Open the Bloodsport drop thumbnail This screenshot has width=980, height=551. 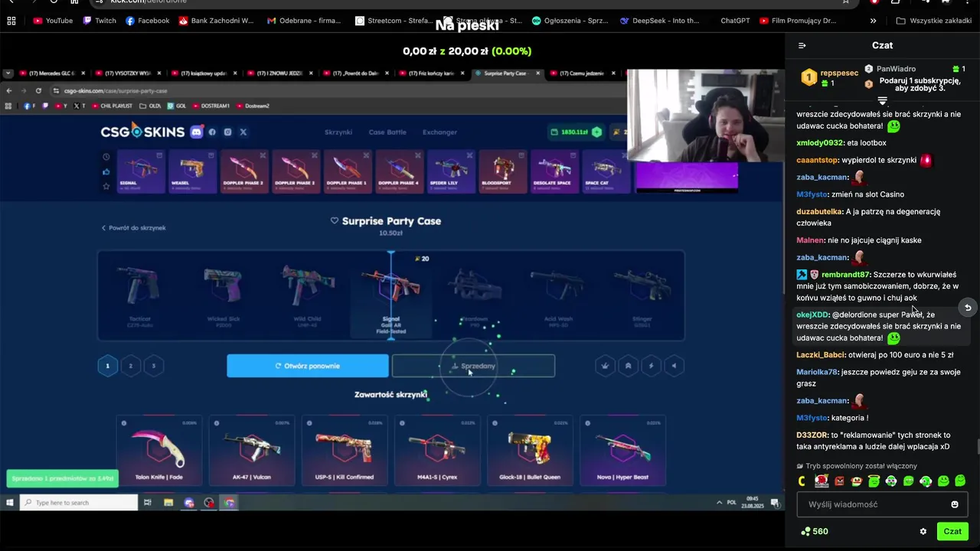tap(501, 171)
